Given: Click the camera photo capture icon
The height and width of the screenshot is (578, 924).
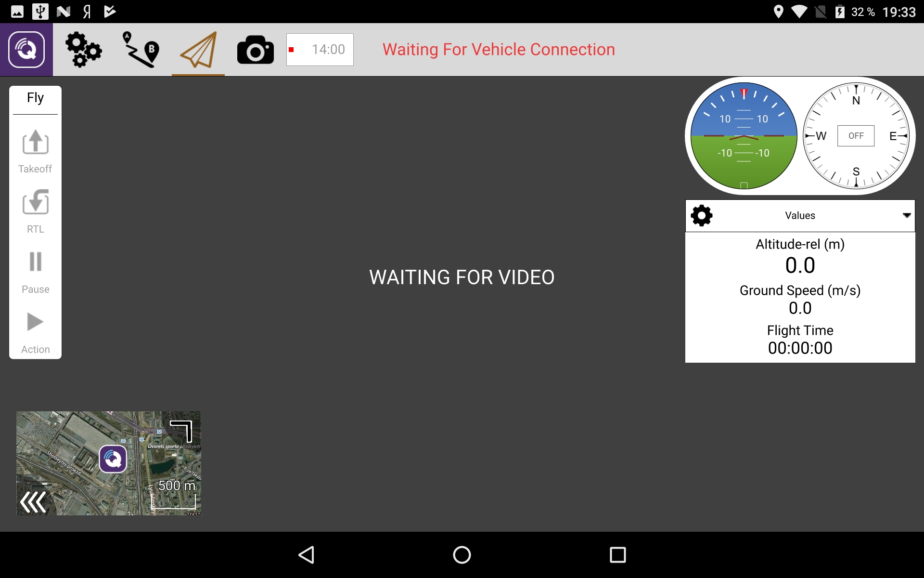Looking at the screenshot, I should (x=255, y=50).
